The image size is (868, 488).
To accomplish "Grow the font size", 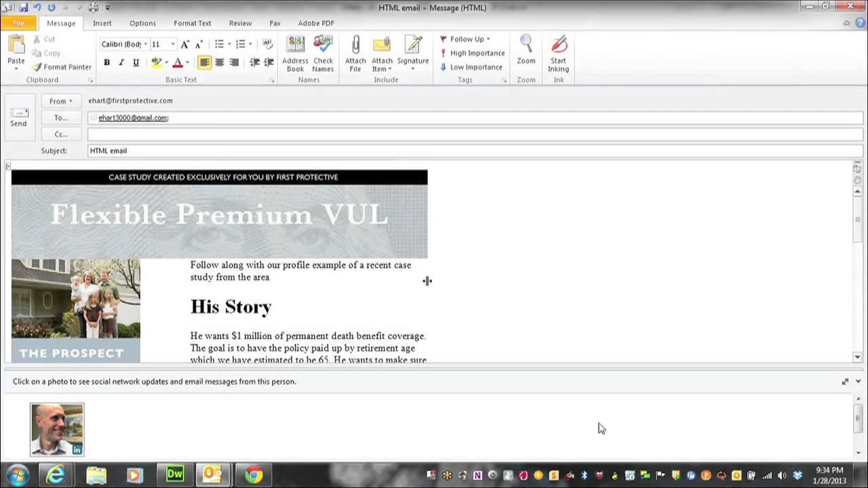I will pos(184,44).
